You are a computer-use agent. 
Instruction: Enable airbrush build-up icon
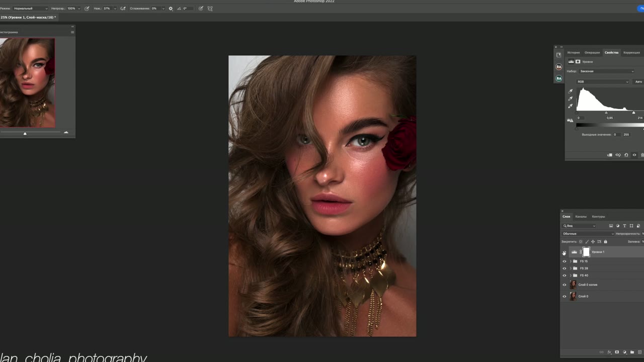tap(123, 9)
